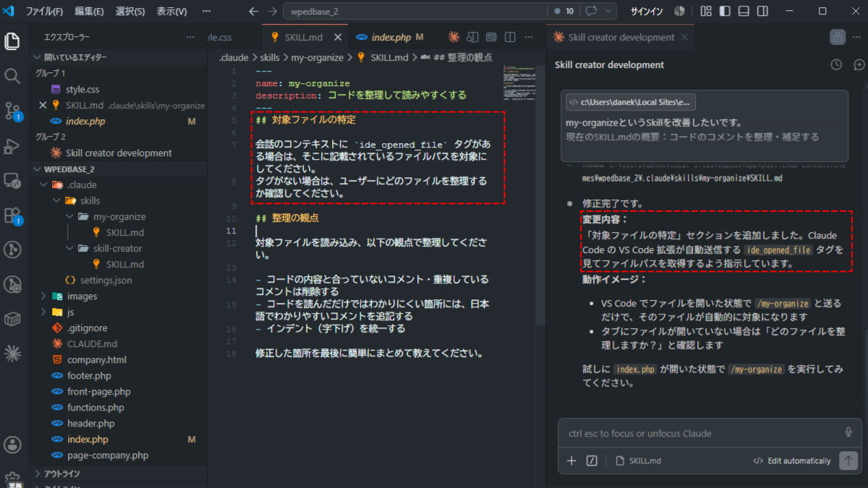Viewport: 868px width, 488px height.
Task: Toggle the primary side bar
Action: tap(725, 11)
